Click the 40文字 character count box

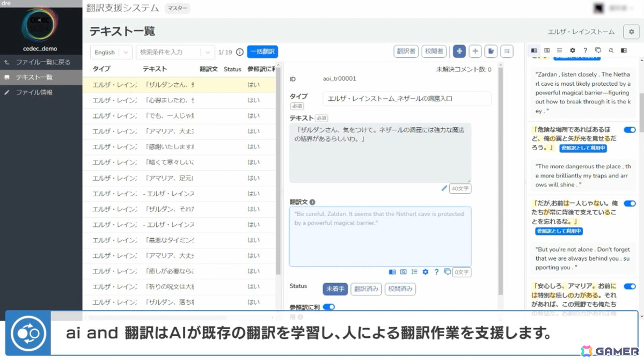click(x=460, y=188)
